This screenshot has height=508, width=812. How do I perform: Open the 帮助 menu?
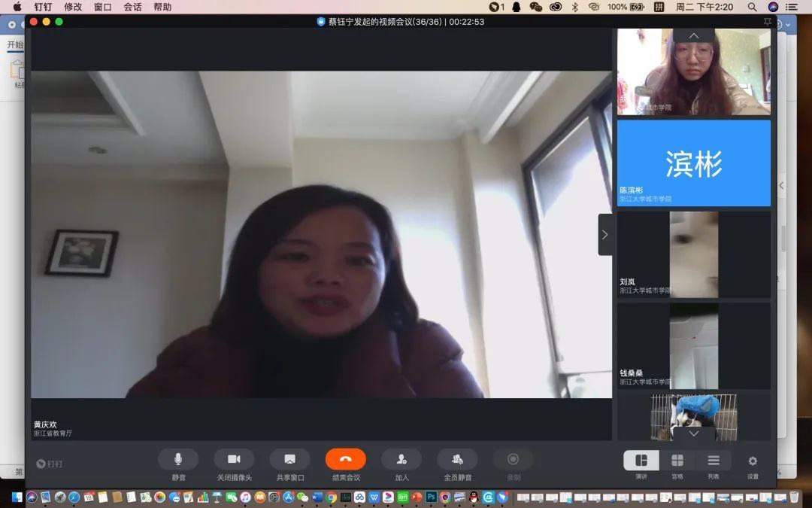point(162,7)
